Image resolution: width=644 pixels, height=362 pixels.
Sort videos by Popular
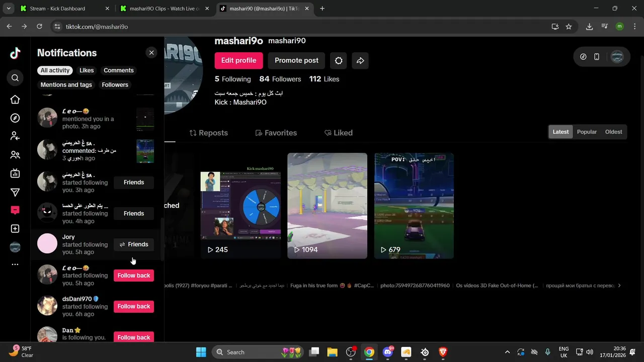pyautogui.click(x=587, y=132)
